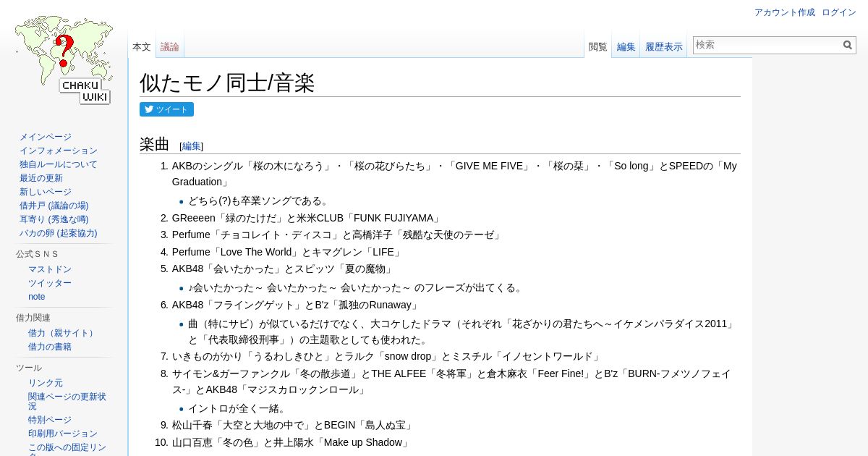Click the text イントロが全く一緒。

(x=238, y=409)
